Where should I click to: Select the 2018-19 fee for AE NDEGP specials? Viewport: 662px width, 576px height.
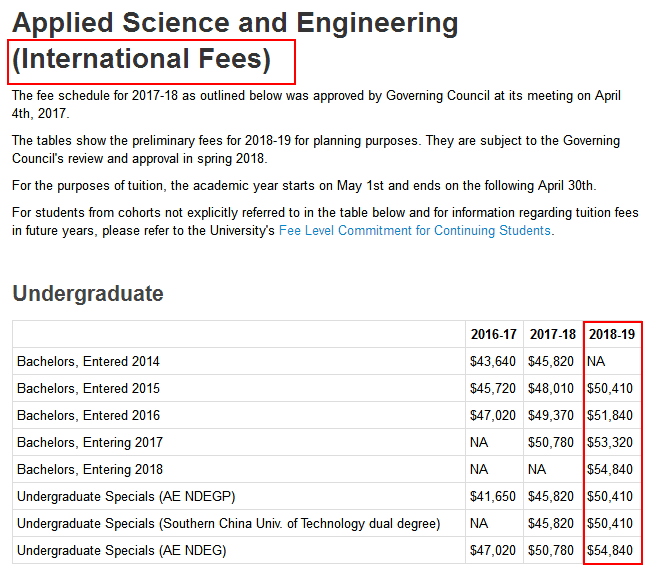[x=610, y=497]
